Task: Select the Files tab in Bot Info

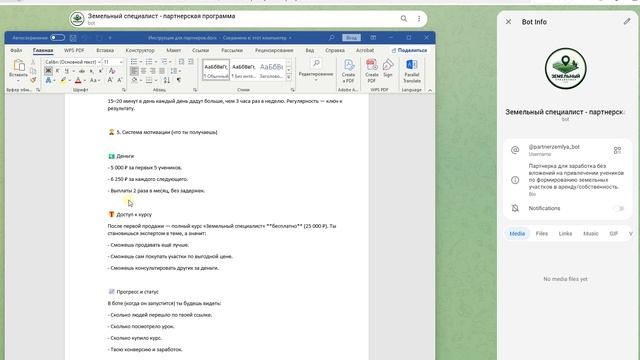Action: [x=542, y=233]
